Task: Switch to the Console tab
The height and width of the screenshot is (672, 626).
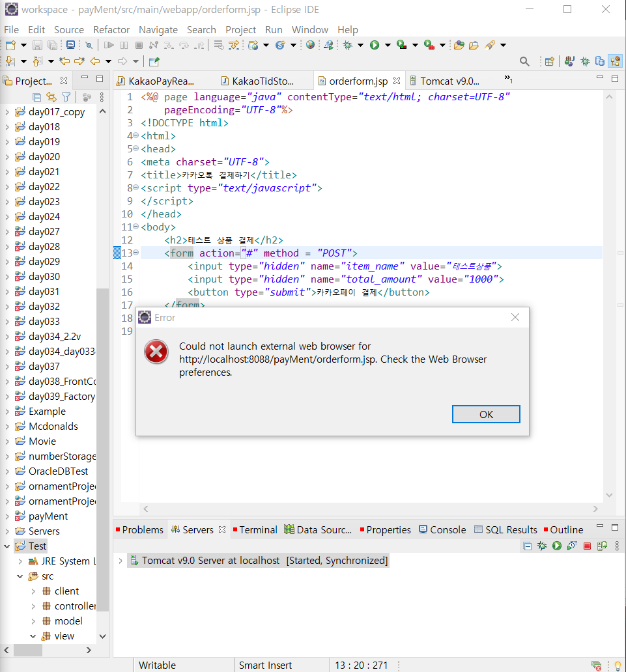Action: [443, 529]
